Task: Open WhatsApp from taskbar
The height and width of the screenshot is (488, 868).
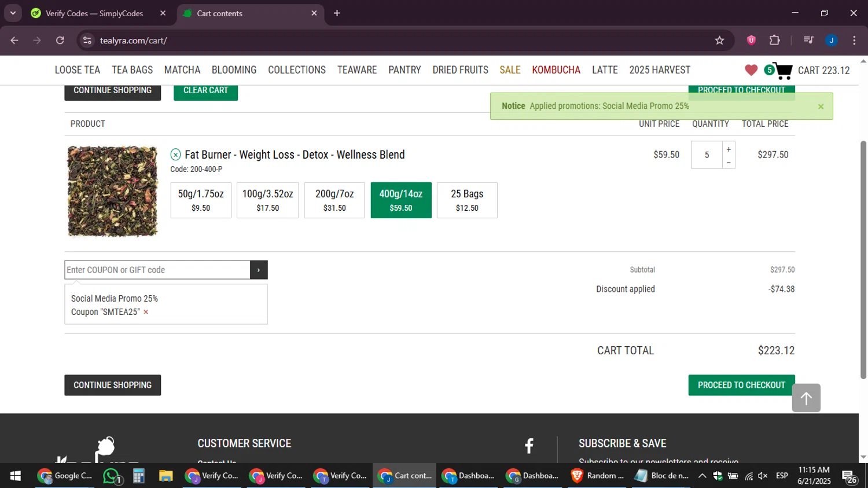Action: (111, 476)
